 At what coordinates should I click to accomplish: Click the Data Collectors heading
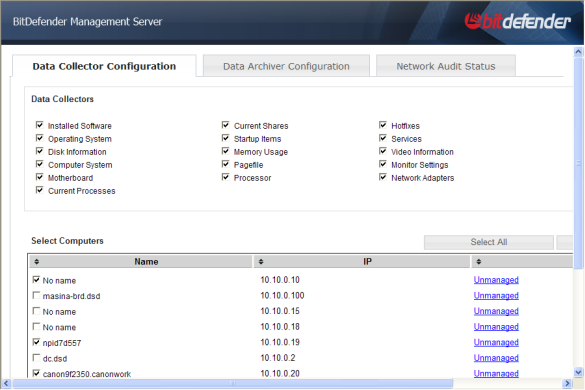tap(62, 99)
